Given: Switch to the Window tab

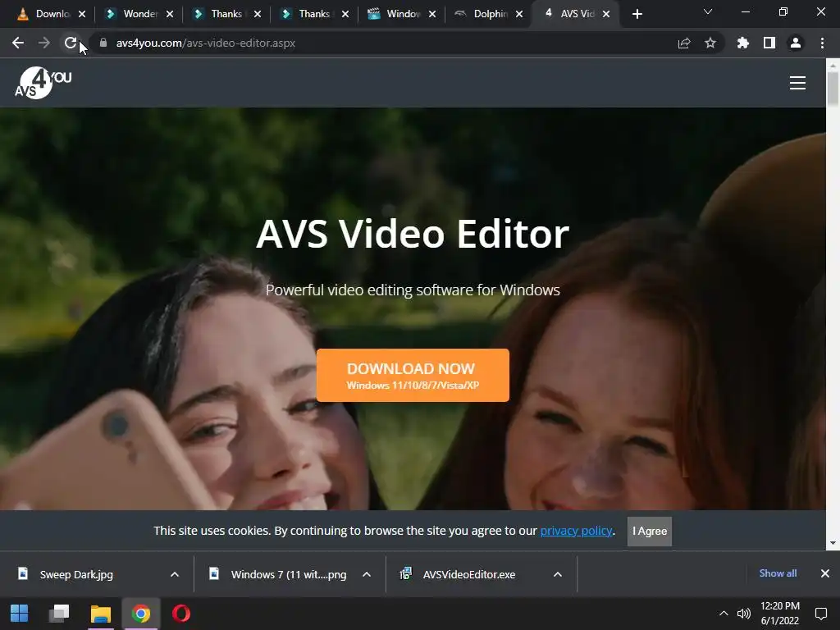Looking at the screenshot, I should (396, 14).
